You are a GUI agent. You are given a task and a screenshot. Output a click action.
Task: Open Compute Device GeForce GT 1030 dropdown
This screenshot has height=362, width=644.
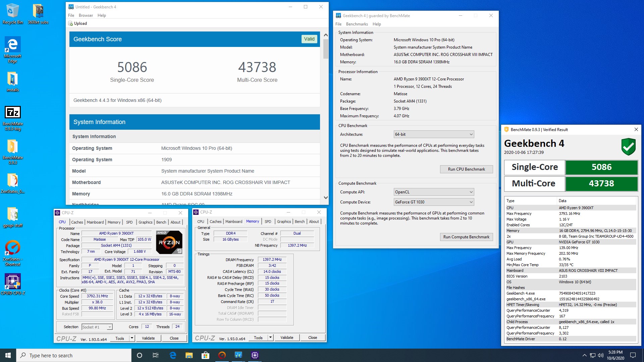click(x=434, y=202)
